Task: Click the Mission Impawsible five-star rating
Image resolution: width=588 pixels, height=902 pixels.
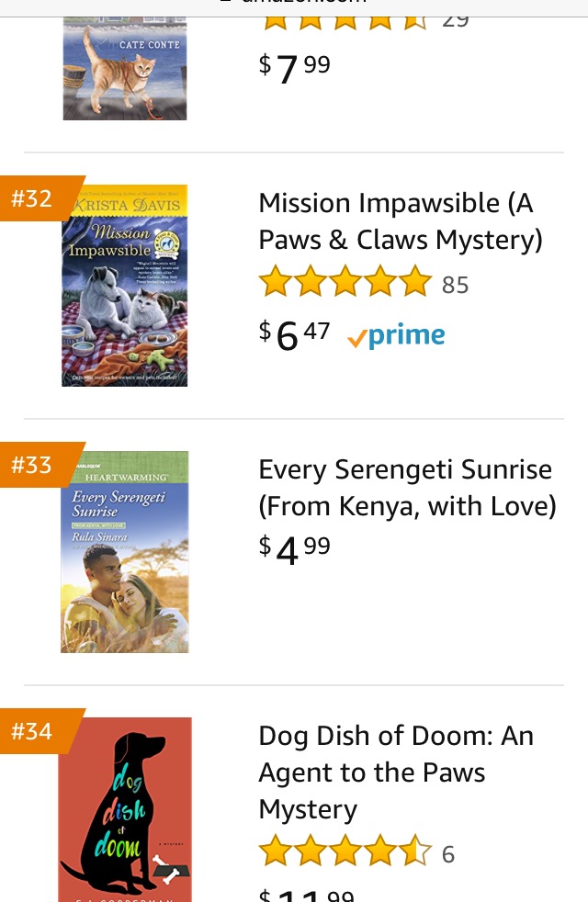Action: tap(345, 282)
